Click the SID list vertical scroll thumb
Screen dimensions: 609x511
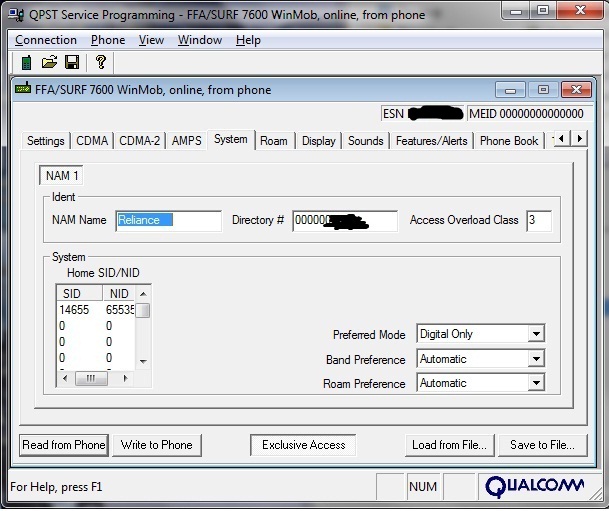tap(143, 310)
